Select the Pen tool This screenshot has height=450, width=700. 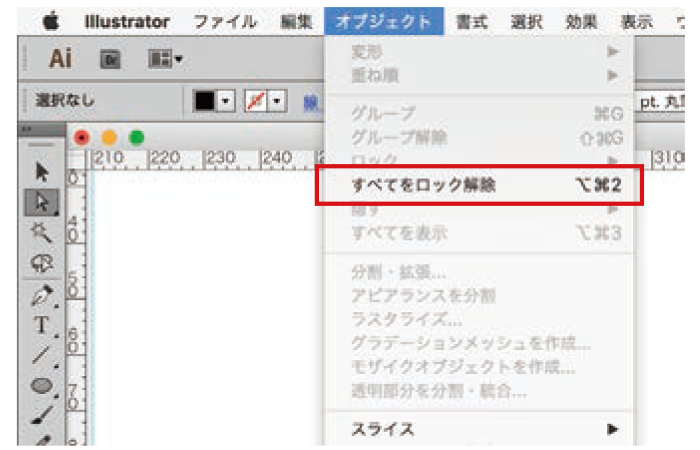42,295
